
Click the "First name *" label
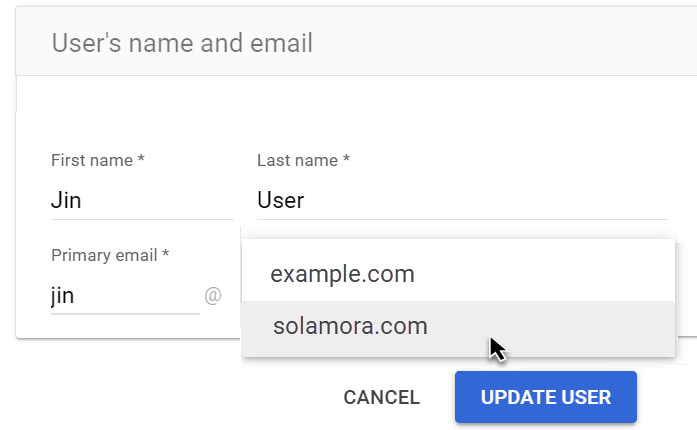coord(97,160)
